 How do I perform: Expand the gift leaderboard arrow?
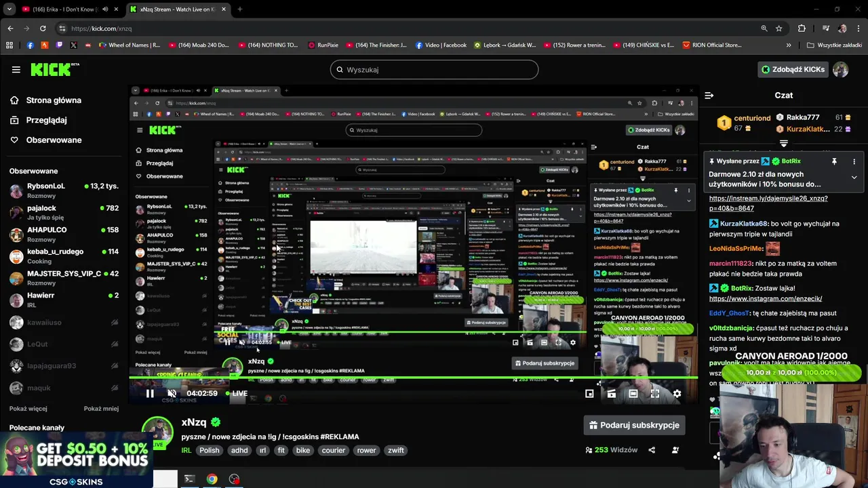click(784, 143)
